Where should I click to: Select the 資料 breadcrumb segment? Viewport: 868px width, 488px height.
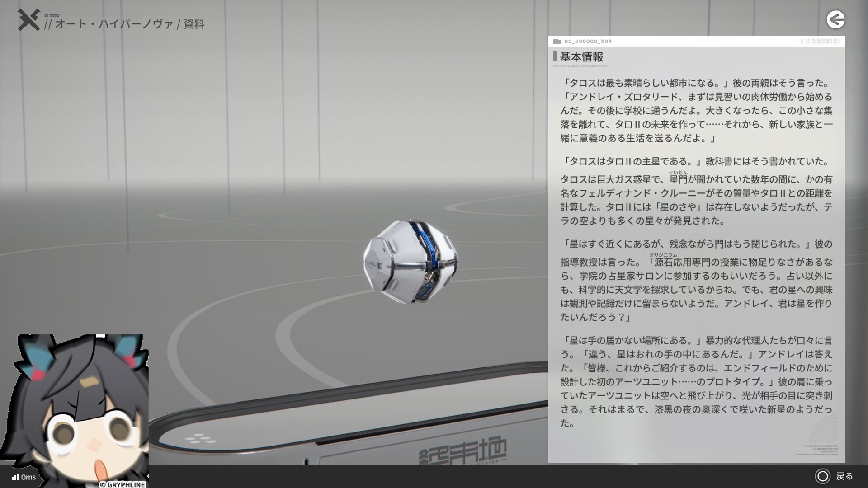pyautogui.click(x=194, y=24)
